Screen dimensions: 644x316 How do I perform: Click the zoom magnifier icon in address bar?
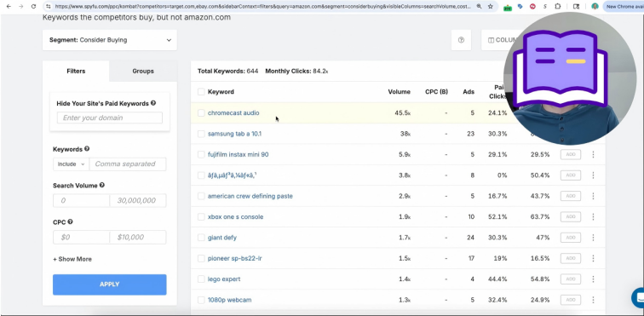480,7
